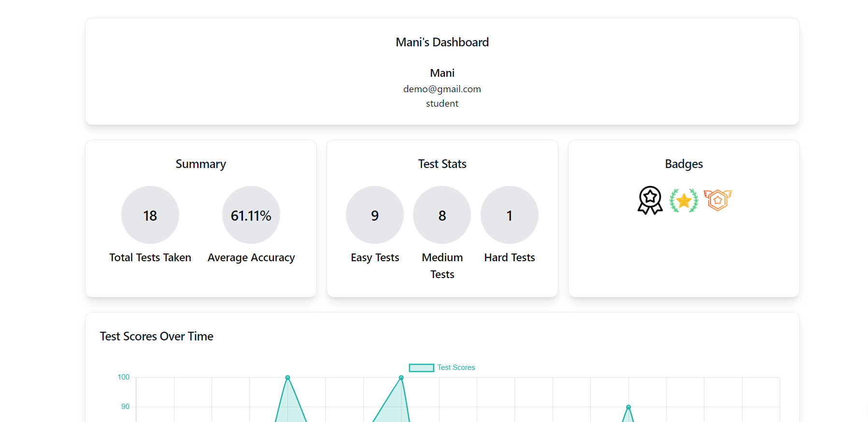Screen dimensions: 868x422
Task: Click the Medium Tests label
Action: [442, 266]
